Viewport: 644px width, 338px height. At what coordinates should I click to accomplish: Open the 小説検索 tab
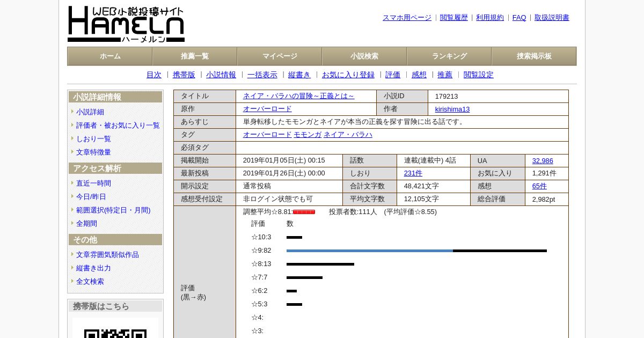pyautogui.click(x=364, y=56)
